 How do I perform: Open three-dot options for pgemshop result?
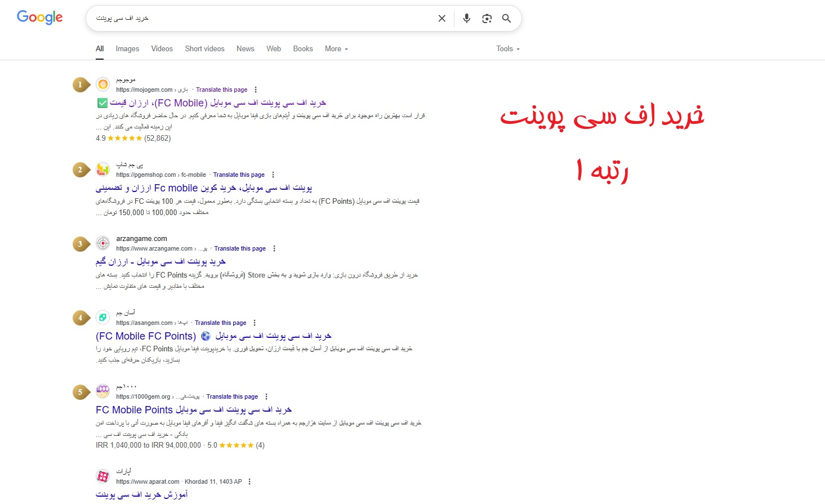[x=273, y=175]
